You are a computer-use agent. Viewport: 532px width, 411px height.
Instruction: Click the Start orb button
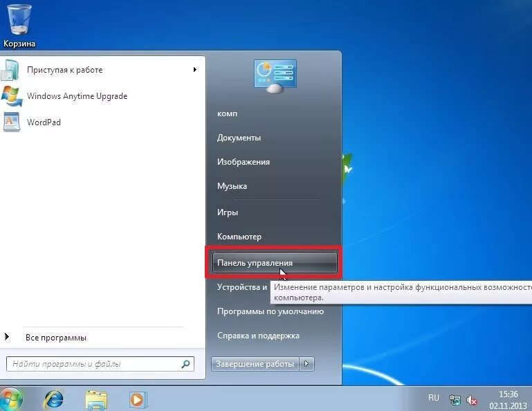point(11,399)
